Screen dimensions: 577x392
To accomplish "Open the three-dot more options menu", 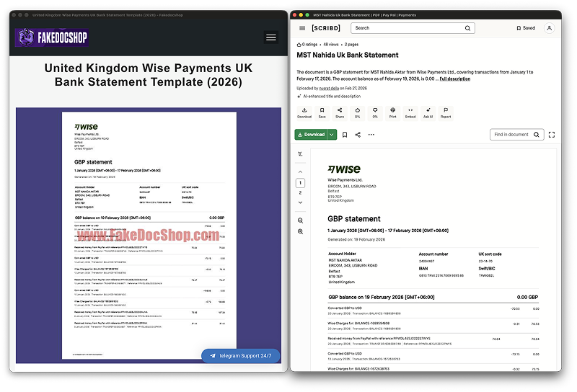I will (x=371, y=135).
